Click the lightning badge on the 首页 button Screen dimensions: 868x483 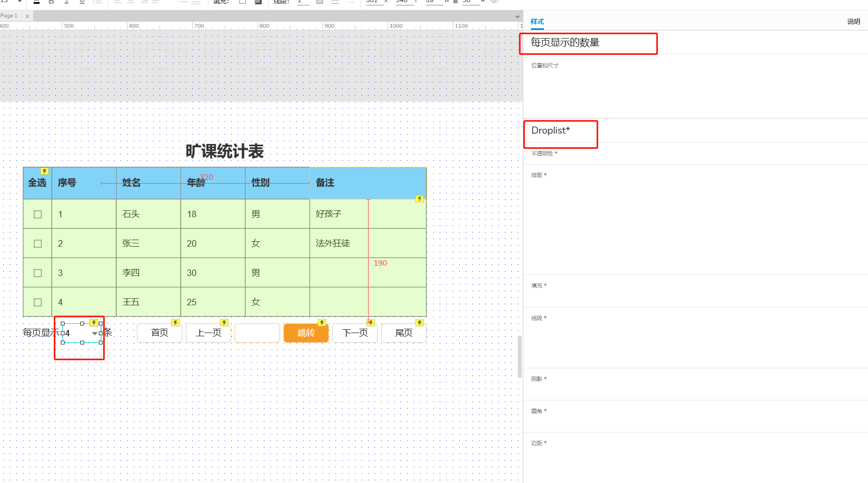click(x=175, y=323)
